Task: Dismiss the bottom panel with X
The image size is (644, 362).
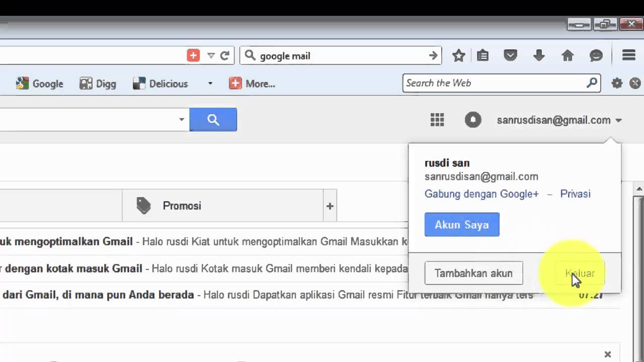Action: point(608,354)
